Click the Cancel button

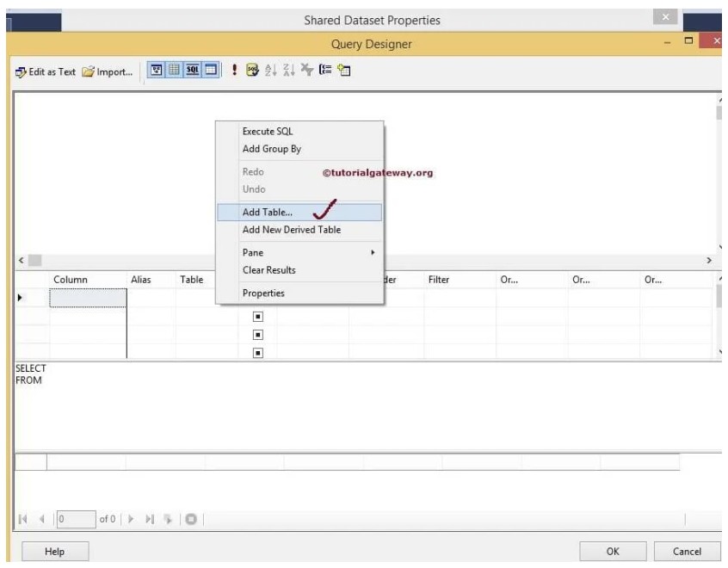(688, 552)
